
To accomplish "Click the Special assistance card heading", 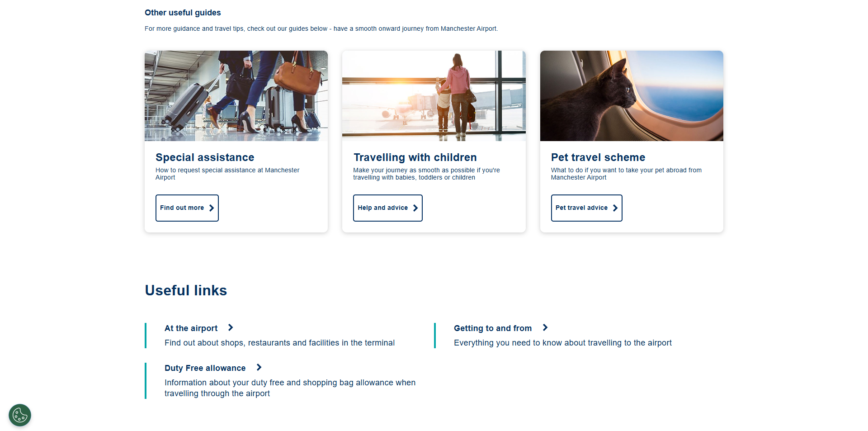I will pyautogui.click(x=204, y=157).
